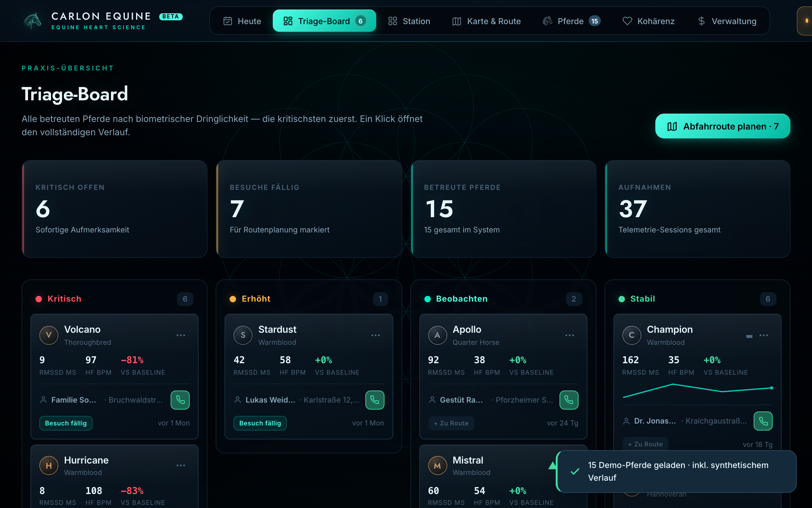The image size is (812, 508).
Task: Click Volcano avatar V
Action: tap(49, 335)
